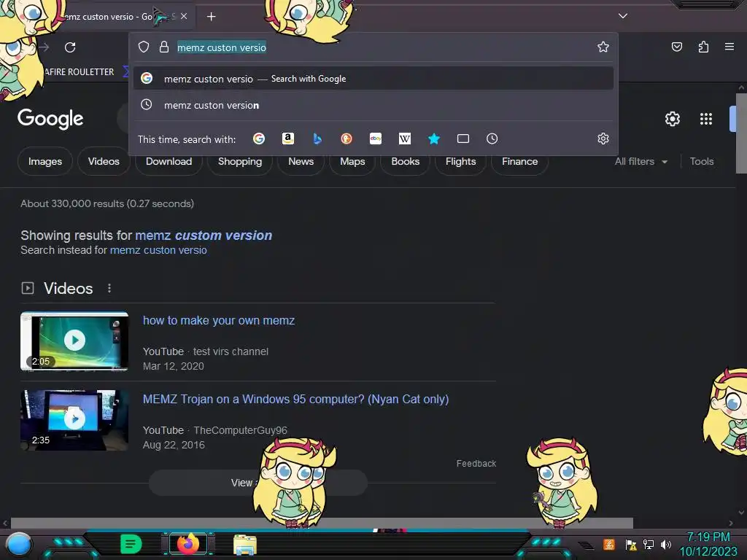Search this time with Amazon icon
747x560 pixels.
pos(287,139)
